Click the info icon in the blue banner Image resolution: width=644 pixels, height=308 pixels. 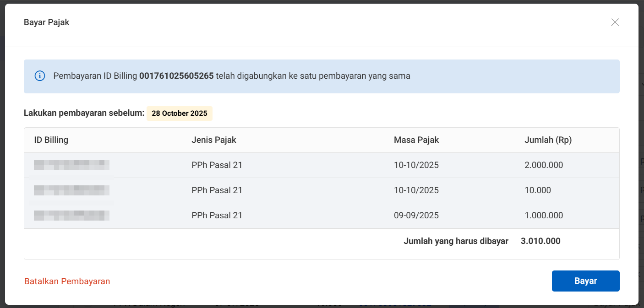point(40,76)
